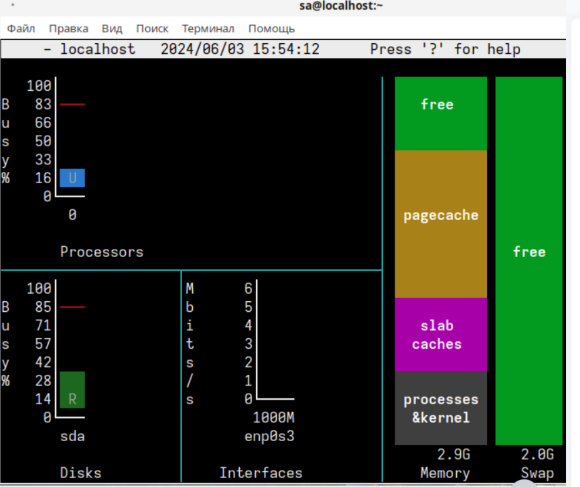Click the enp0s3 interface name

pyautogui.click(x=269, y=436)
